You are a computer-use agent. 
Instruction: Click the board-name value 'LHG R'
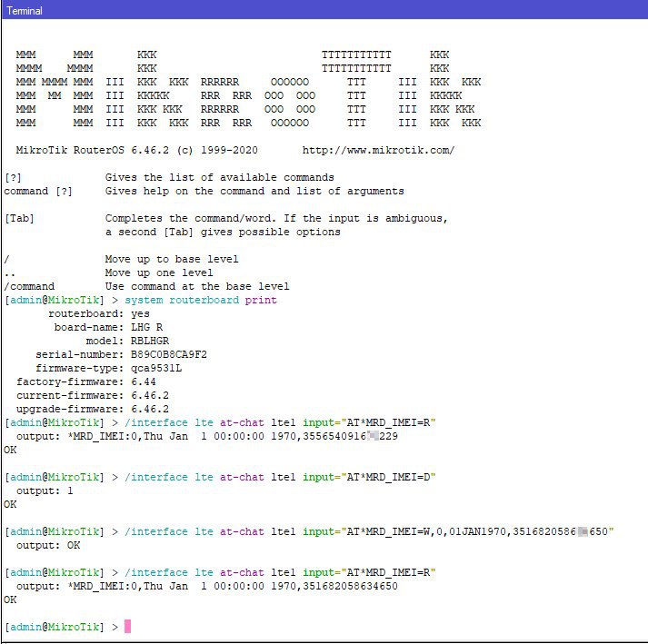point(146,327)
